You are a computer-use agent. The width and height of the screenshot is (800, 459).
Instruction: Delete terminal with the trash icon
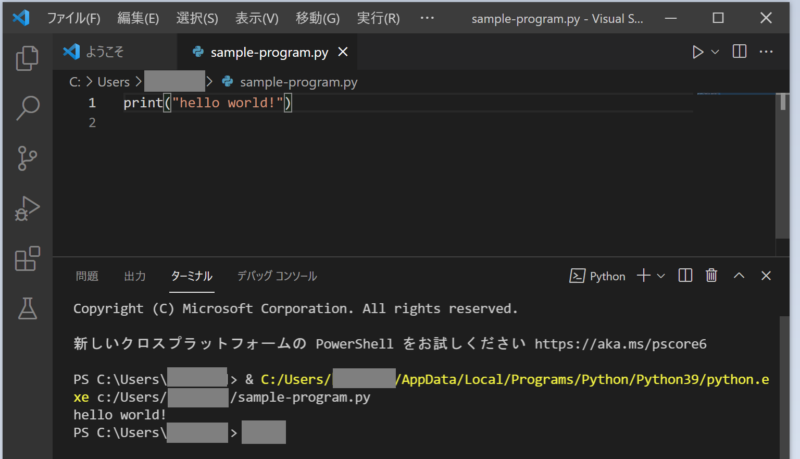[x=711, y=276]
